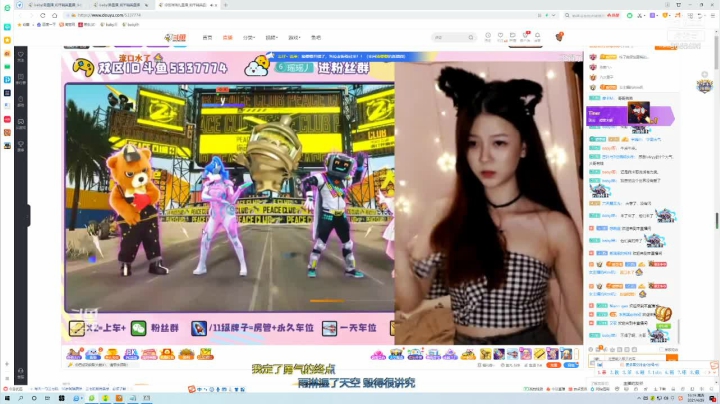Click the teal chat icon in left strip

pyautogui.click(x=7, y=27)
